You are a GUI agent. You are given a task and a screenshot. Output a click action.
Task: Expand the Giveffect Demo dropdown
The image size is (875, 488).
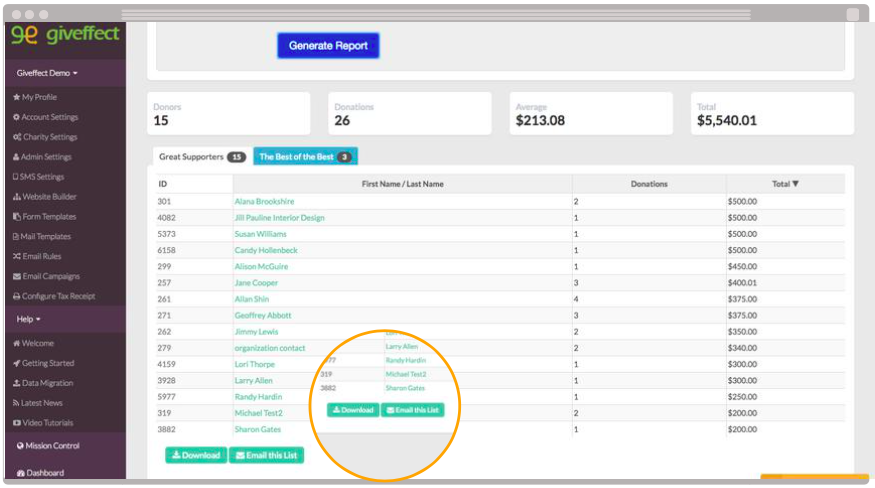[x=47, y=73]
